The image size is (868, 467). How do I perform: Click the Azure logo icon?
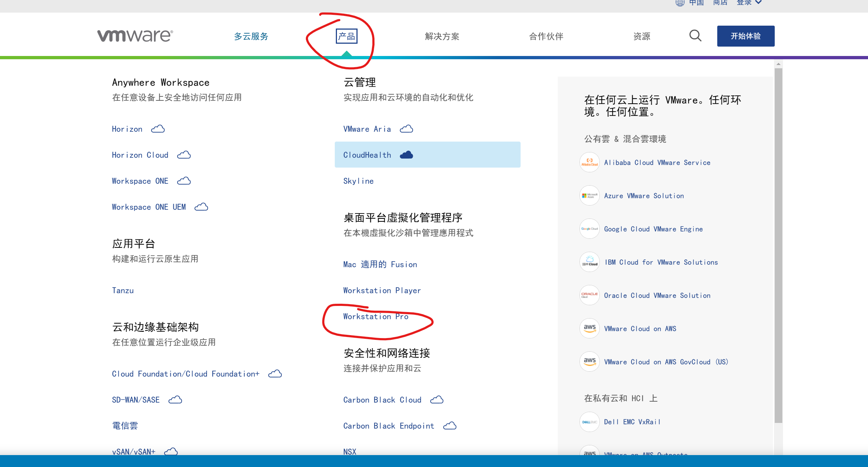[589, 196]
